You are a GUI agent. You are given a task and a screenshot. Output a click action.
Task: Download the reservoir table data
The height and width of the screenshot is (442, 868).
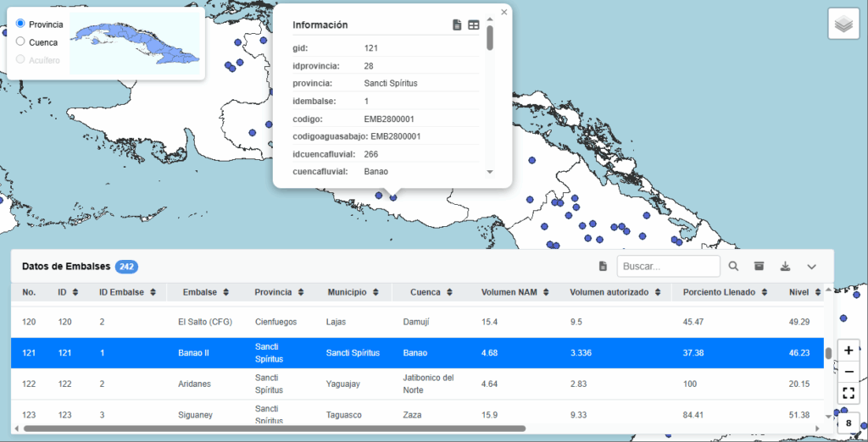785,267
